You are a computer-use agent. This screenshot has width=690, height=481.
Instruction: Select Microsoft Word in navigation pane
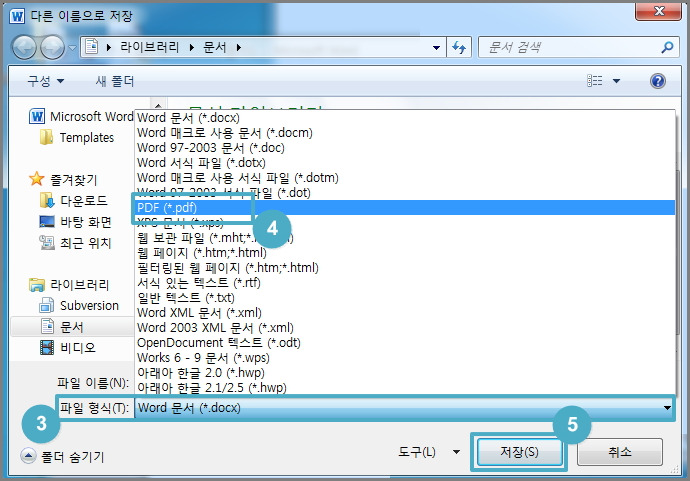pos(81,117)
